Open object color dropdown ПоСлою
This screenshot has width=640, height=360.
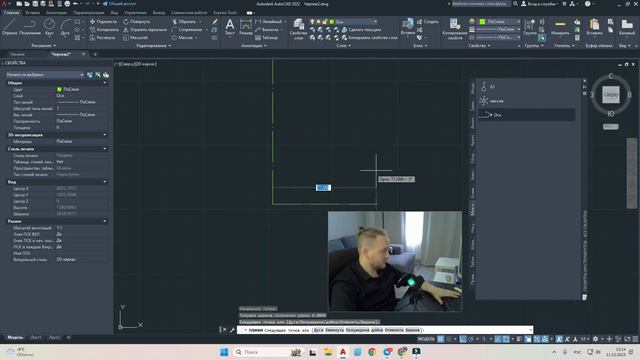(501, 22)
